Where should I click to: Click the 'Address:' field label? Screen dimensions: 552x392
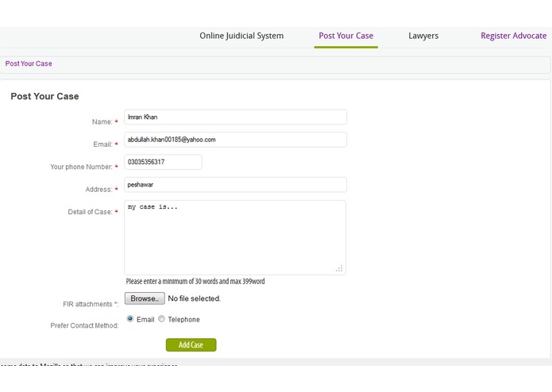click(99, 190)
